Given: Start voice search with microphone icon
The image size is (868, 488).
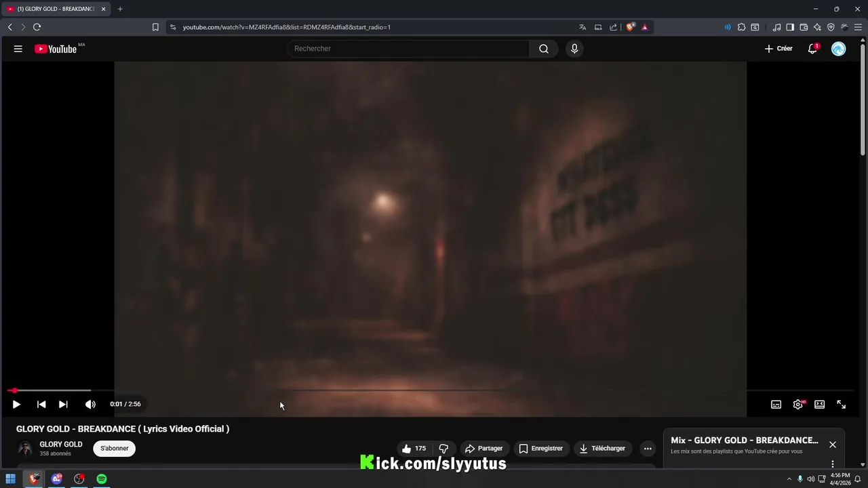Looking at the screenshot, I should point(574,49).
